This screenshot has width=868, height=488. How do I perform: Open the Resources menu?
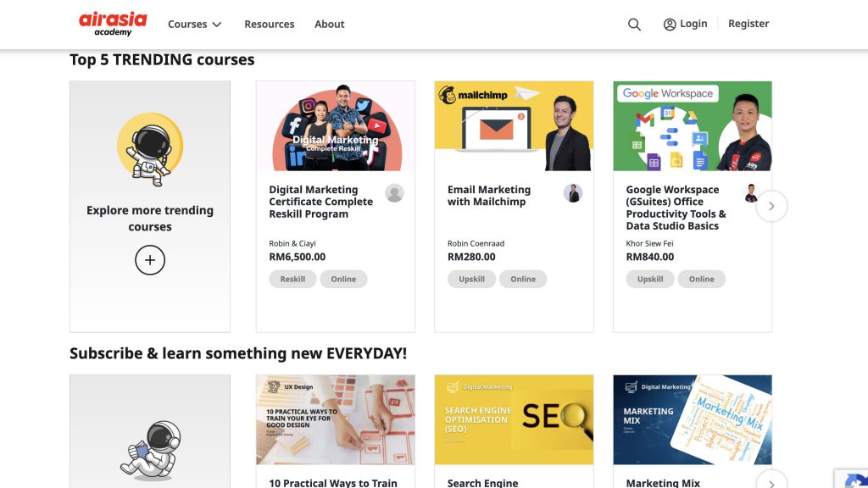[270, 25]
